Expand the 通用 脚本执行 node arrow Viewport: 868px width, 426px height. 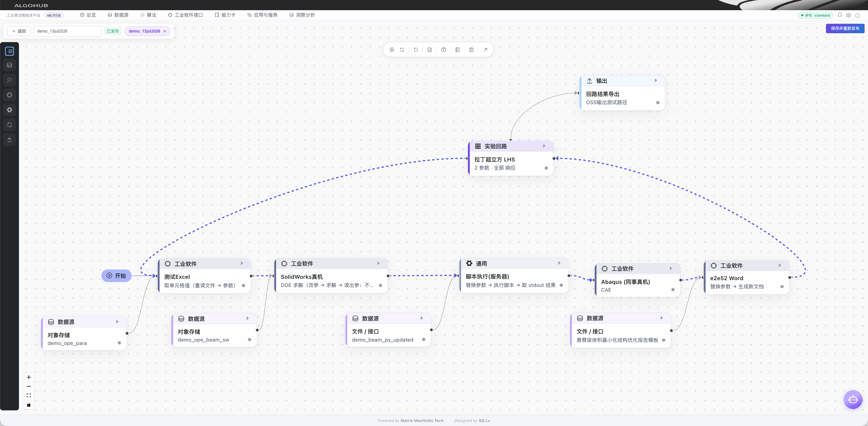click(559, 263)
